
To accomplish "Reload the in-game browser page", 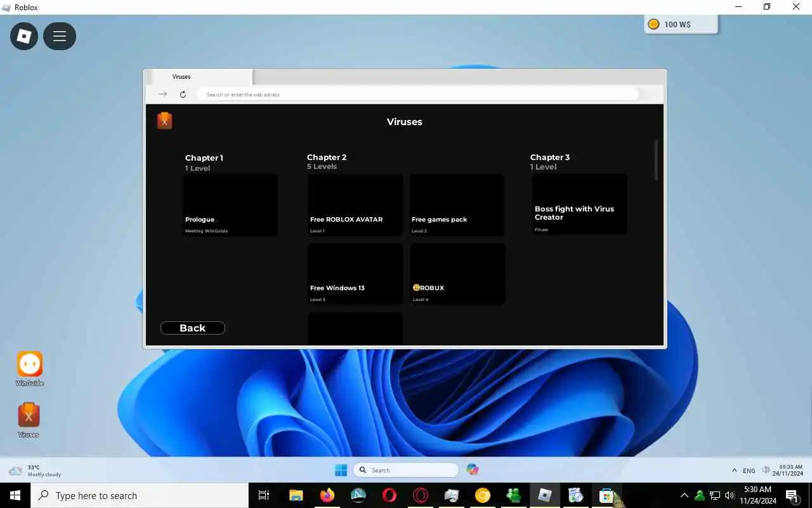I will coord(183,94).
